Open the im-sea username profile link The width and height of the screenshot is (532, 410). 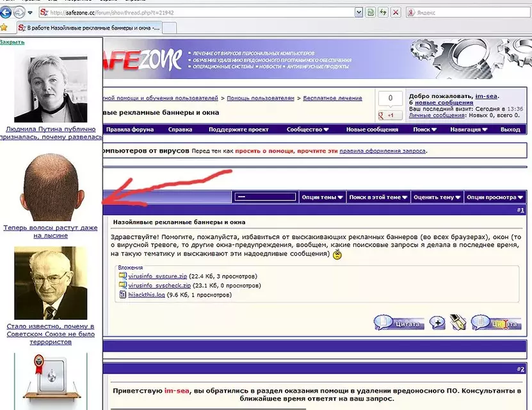pyautogui.click(x=486, y=96)
